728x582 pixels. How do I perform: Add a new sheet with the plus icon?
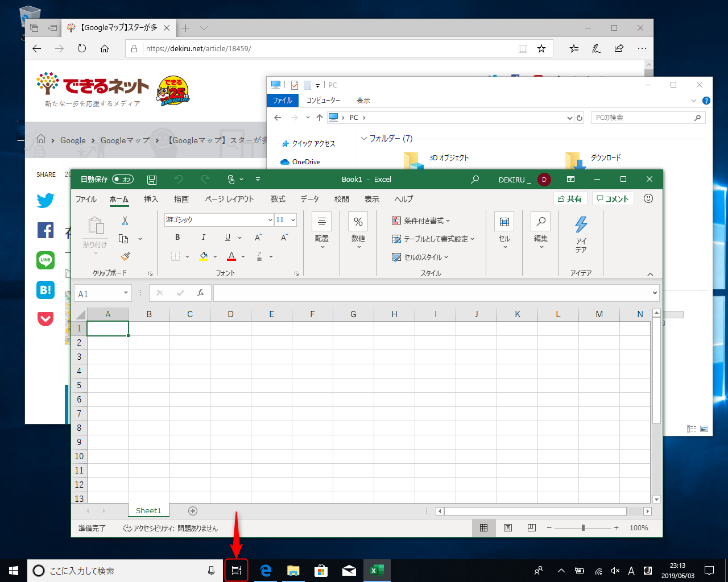[x=193, y=510]
